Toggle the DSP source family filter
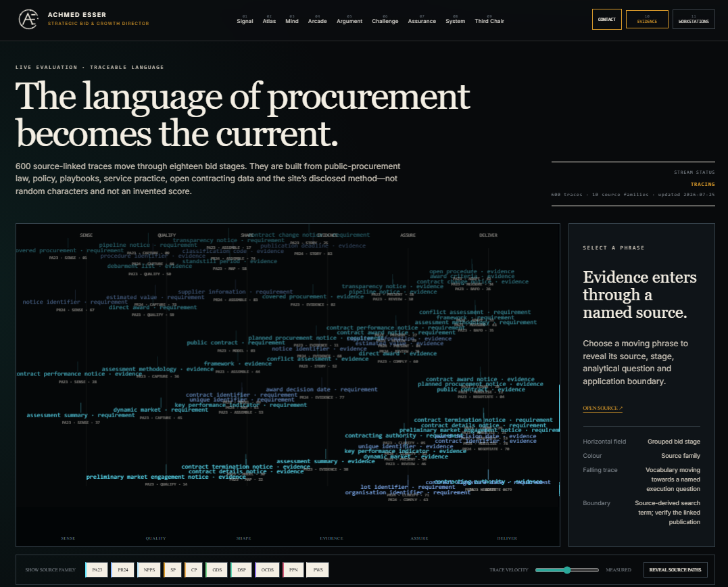This screenshot has width=728, height=587. point(241,570)
